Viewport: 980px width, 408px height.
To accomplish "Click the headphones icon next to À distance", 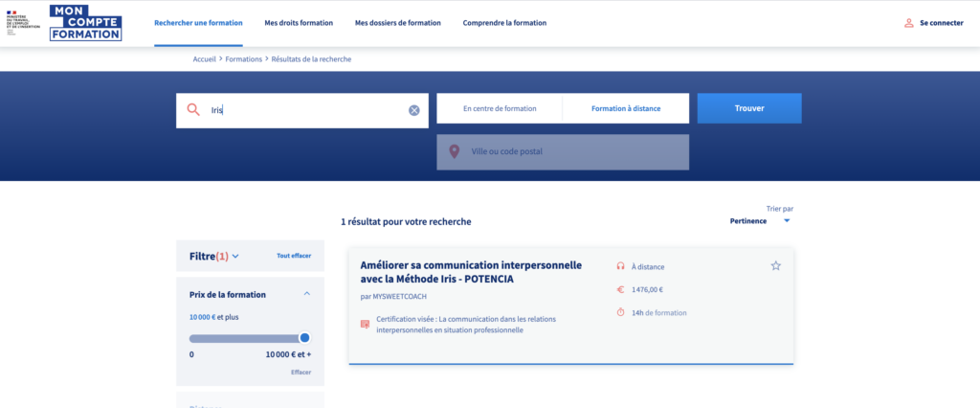I will pos(620,266).
